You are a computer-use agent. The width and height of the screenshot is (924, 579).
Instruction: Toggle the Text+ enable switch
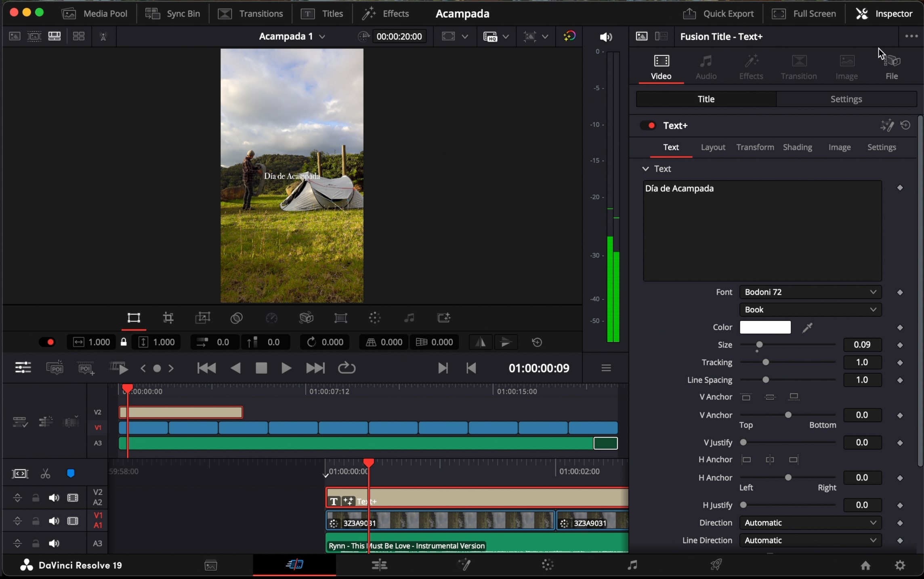click(648, 126)
